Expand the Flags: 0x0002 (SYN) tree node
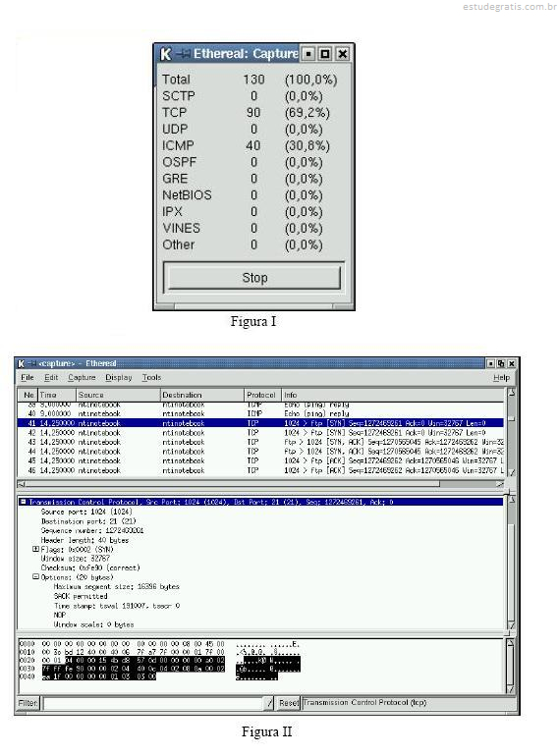Viewport: 558px width, 756px height. 35,549
